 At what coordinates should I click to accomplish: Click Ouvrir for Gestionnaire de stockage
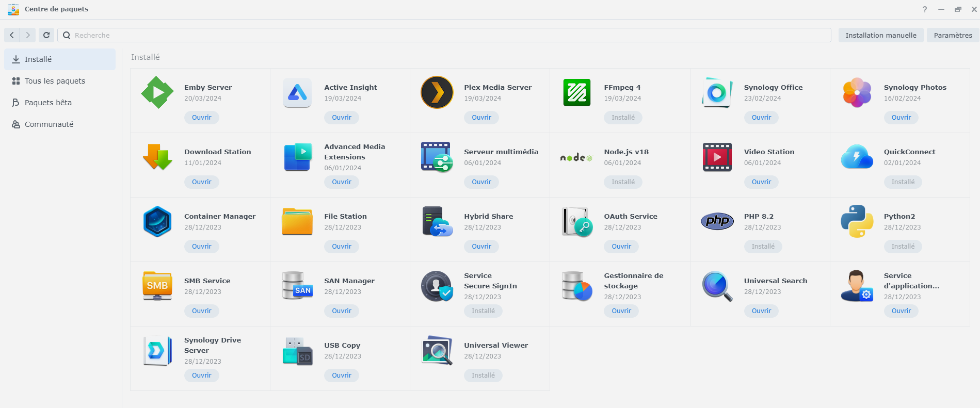click(621, 311)
